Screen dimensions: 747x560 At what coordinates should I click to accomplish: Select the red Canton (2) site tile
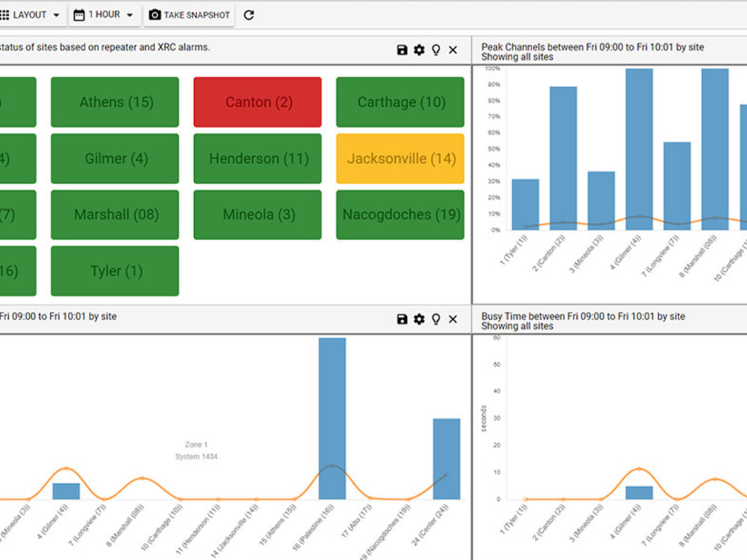(257, 102)
